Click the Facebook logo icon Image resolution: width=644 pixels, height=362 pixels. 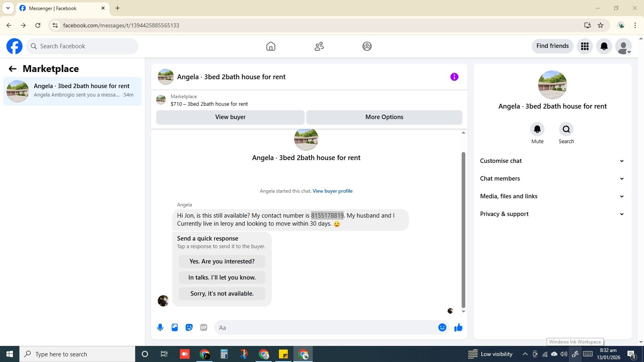(x=14, y=46)
